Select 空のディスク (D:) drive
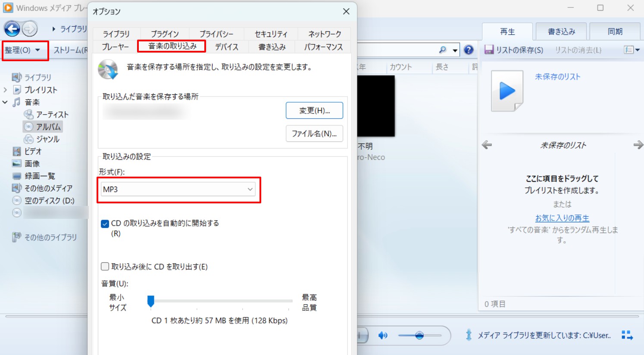The height and width of the screenshot is (355, 644). point(50,200)
